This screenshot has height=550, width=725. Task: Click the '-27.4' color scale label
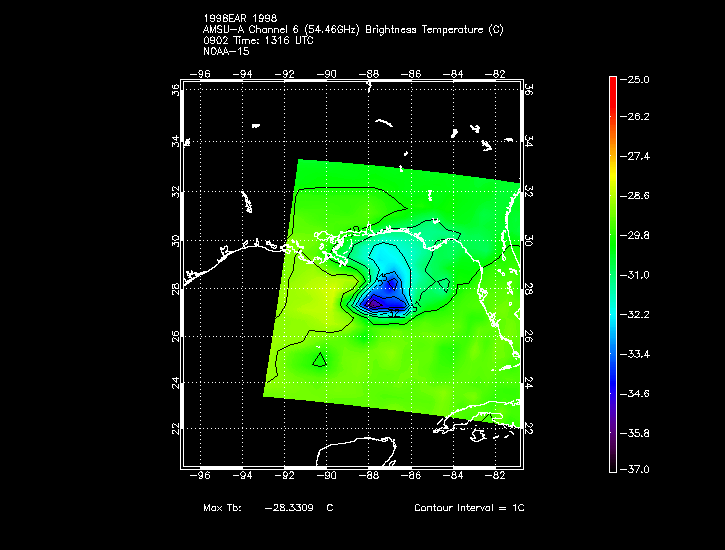(x=634, y=156)
